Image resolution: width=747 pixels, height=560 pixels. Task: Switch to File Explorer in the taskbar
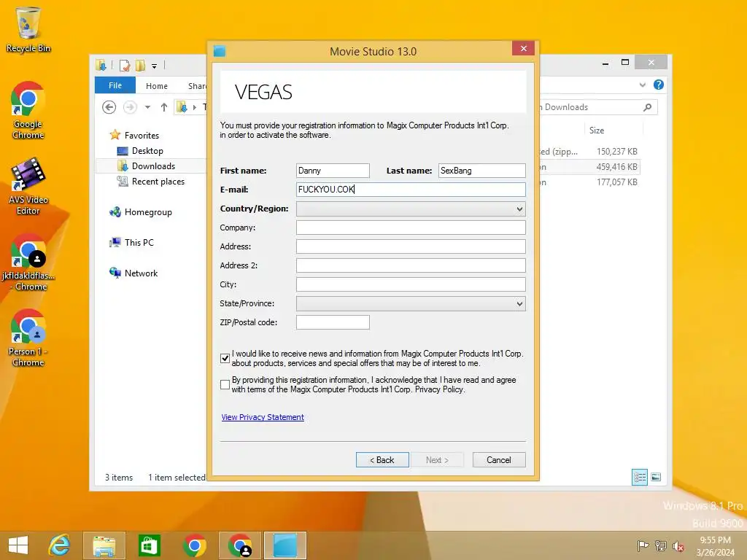pyautogui.click(x=104, y=545)
